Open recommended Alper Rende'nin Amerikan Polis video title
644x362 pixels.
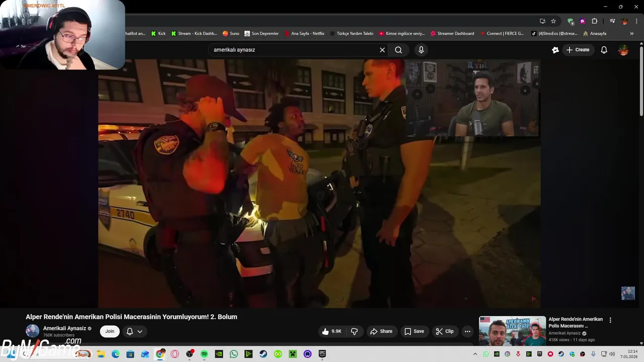[x=576, y=322]
